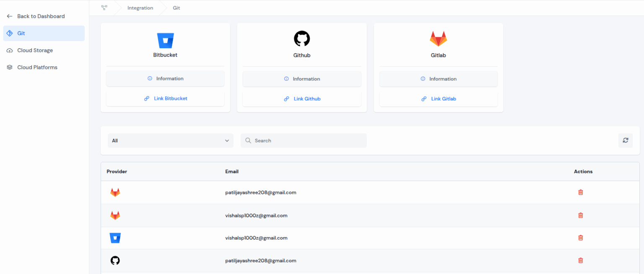Open Information for Bitbucket
Screen dimensions: 644x274
pyautogui.click(x=165, y=78)
